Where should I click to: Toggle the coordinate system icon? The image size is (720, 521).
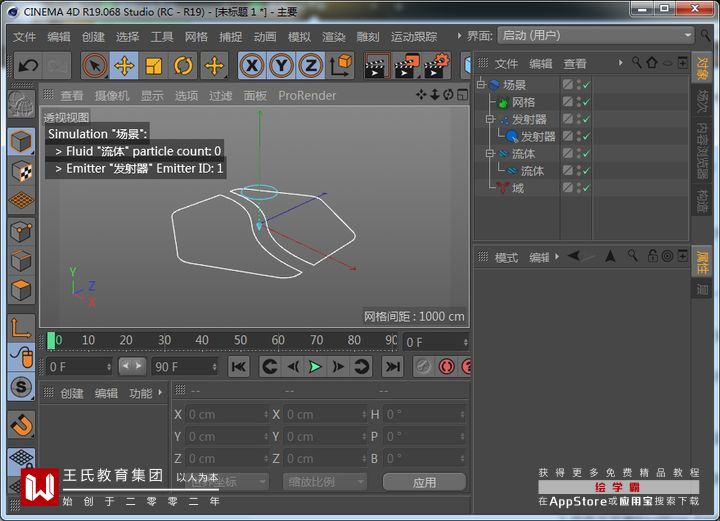pyautogui.click(x=341, y=66)
